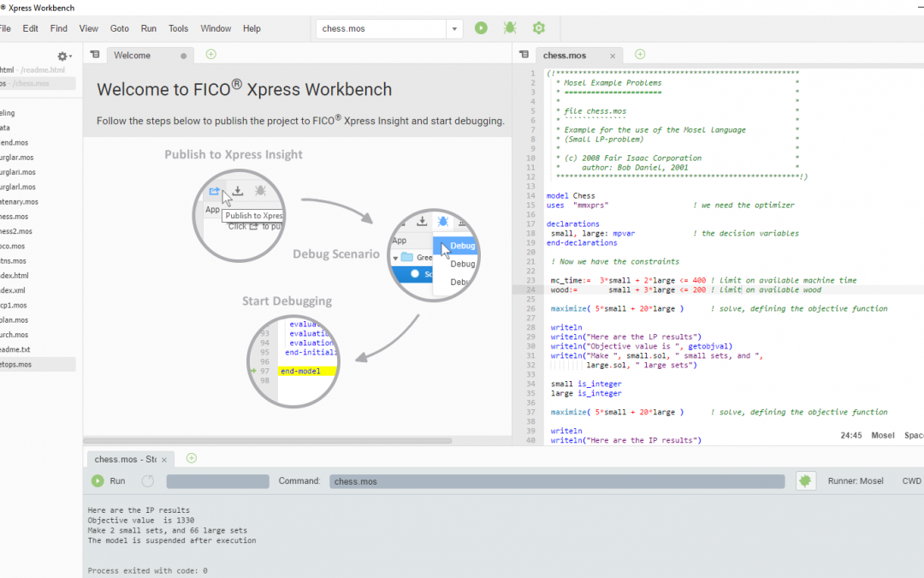This screenshot has height=578, width=924.
Task: Add a new console tab in bottom panel
Action: coord(192,458)
